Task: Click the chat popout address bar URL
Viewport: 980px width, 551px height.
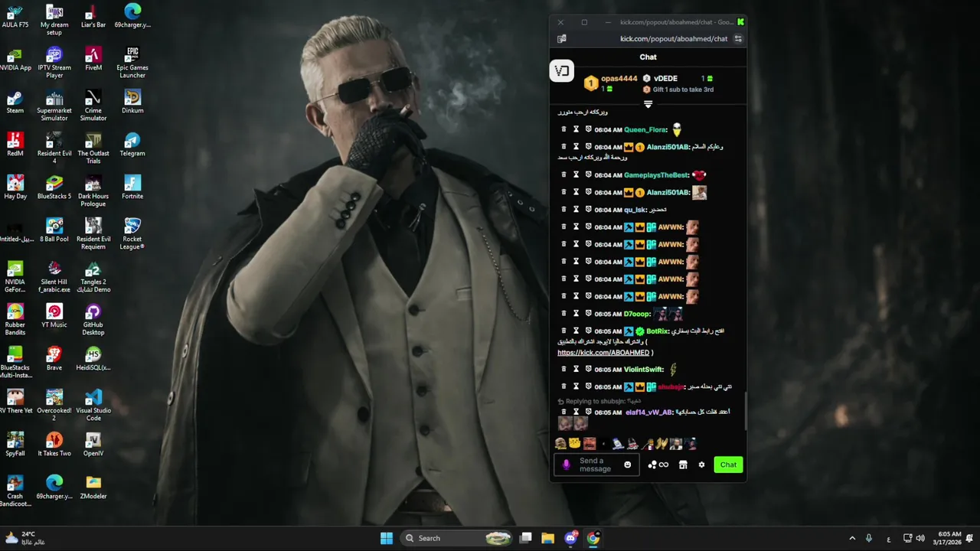Action: tap(674, 39)
